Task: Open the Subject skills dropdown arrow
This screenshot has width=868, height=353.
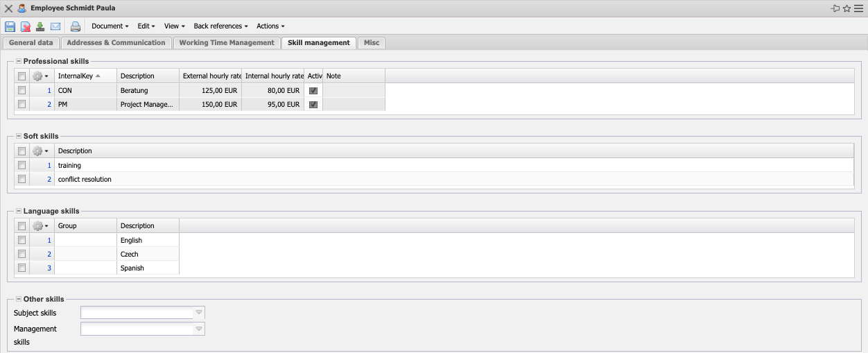Action: pos(199,313)
